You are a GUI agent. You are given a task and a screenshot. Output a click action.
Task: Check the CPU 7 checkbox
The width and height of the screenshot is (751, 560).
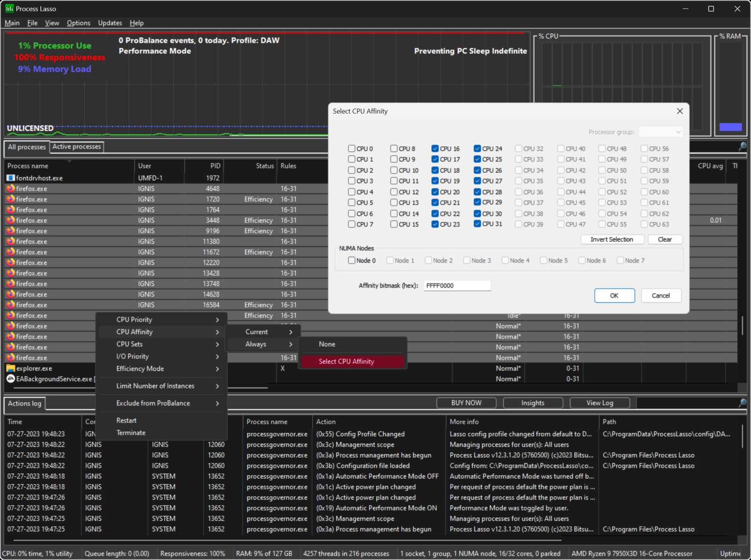click(x=352, y=224)
